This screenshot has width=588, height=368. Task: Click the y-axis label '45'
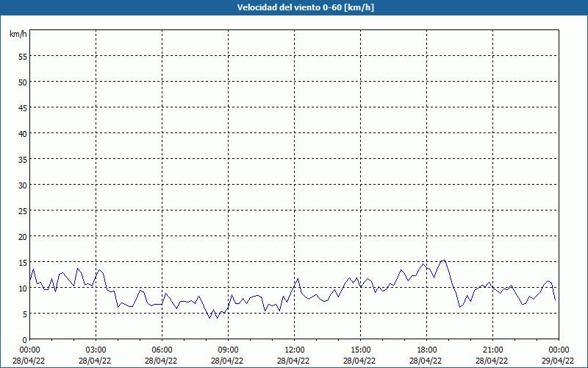23,107
